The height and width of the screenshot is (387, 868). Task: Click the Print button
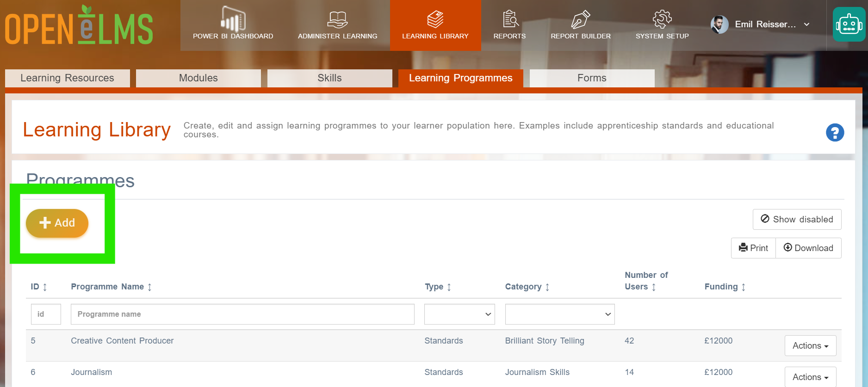pyautogui.click(x=753, y=248)
